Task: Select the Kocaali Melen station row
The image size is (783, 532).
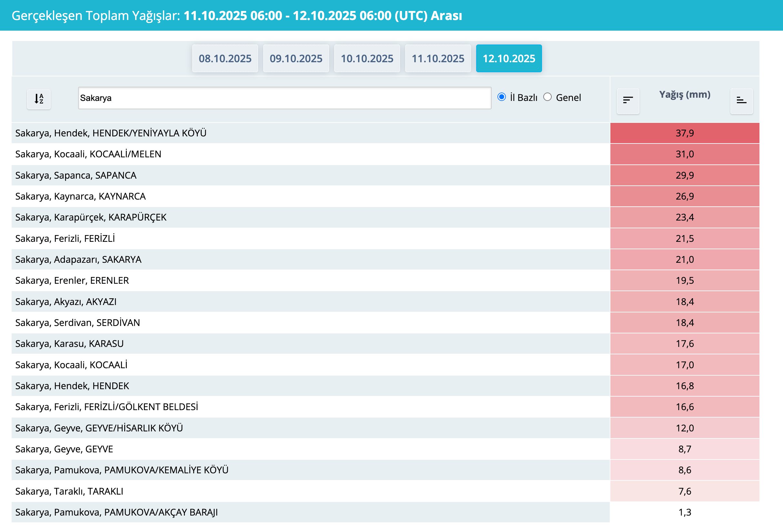Action: [88, 154]
